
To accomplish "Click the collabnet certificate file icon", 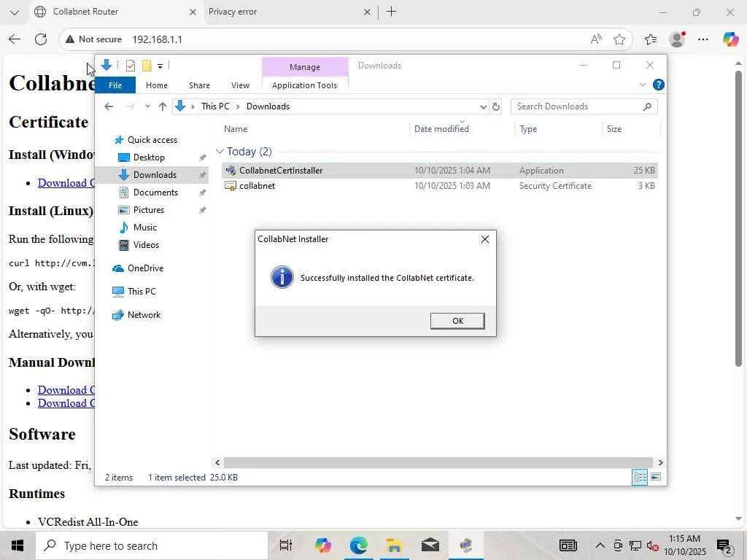I will (x=231, y=186).
